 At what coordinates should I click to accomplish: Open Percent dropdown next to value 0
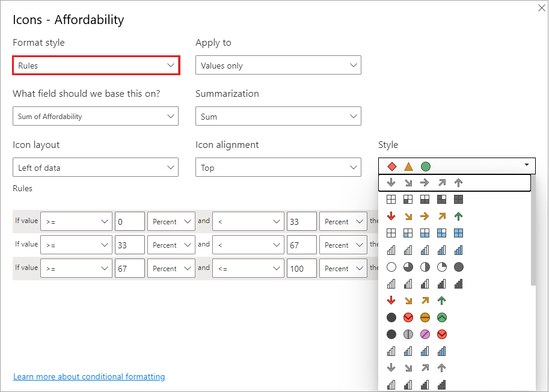[x=171, y=221]
